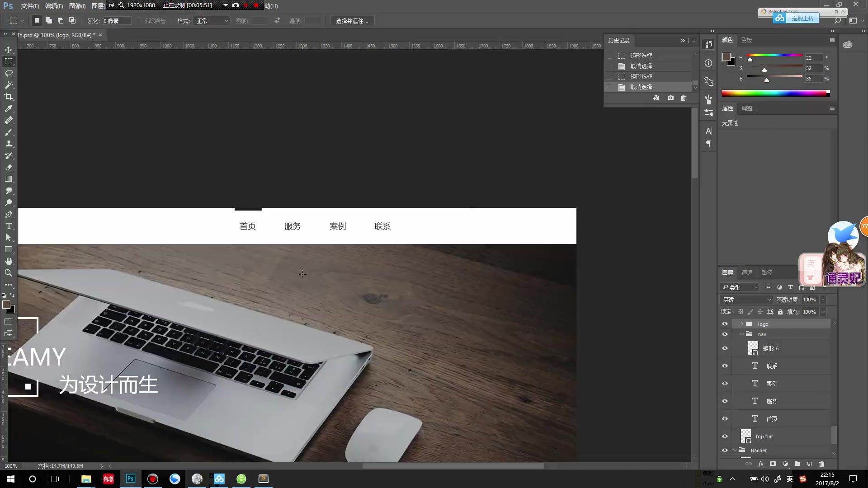Toggle Quick Mask mode icon
868x488 pixels.
point(9,322)
